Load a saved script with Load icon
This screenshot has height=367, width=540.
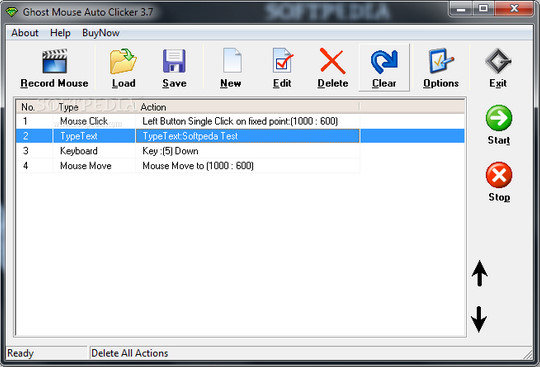123,61
